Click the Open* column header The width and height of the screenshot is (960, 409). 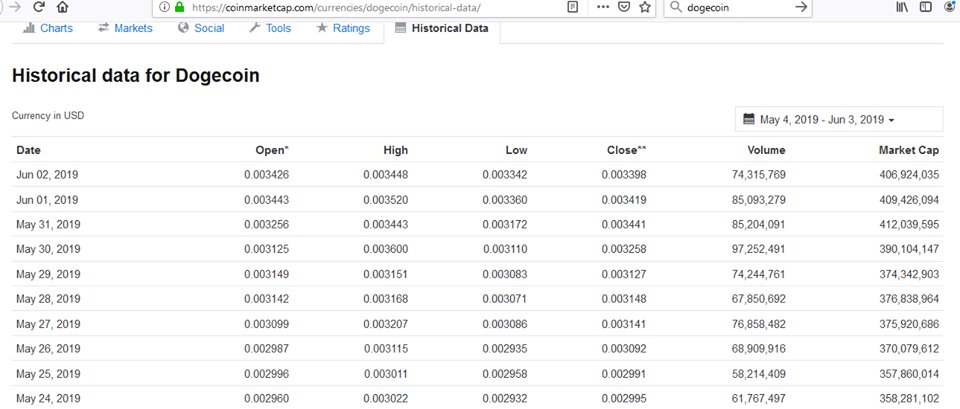(x=272, y=150)
